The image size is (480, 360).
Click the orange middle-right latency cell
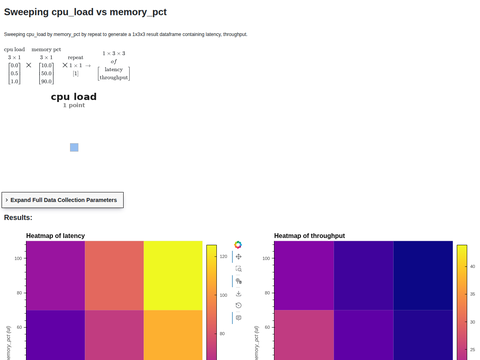173,335
